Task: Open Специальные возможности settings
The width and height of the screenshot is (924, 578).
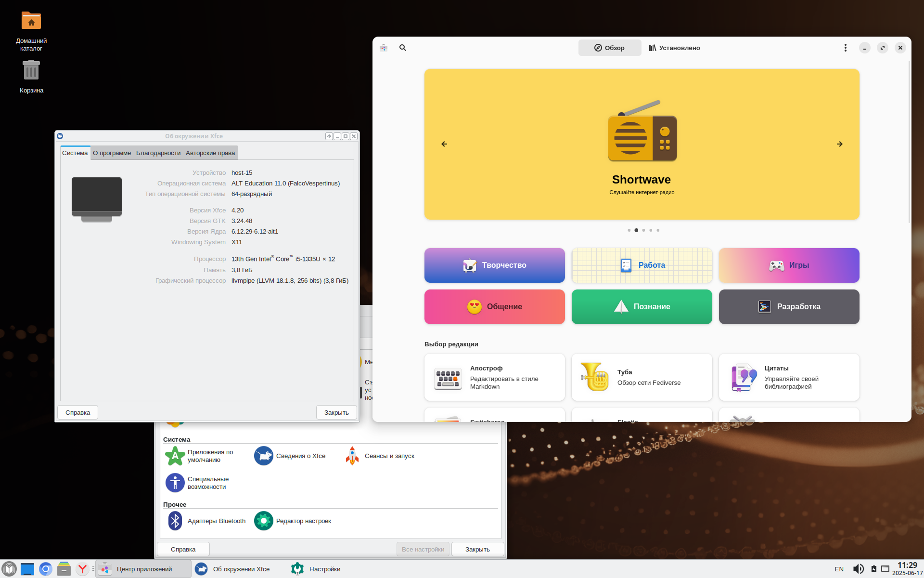Action: [x=197, y=483]
